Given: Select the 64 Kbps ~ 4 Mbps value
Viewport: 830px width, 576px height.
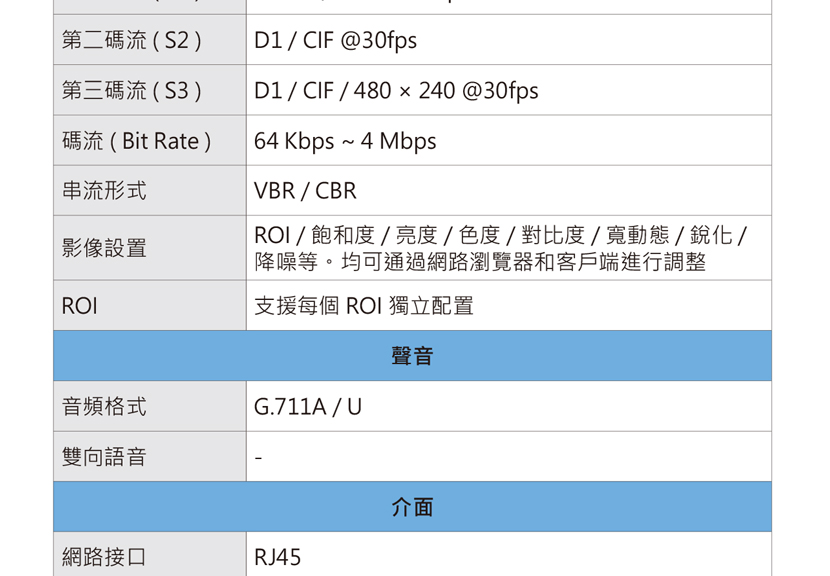Looking at the screenshot, I should click(345, 141).
